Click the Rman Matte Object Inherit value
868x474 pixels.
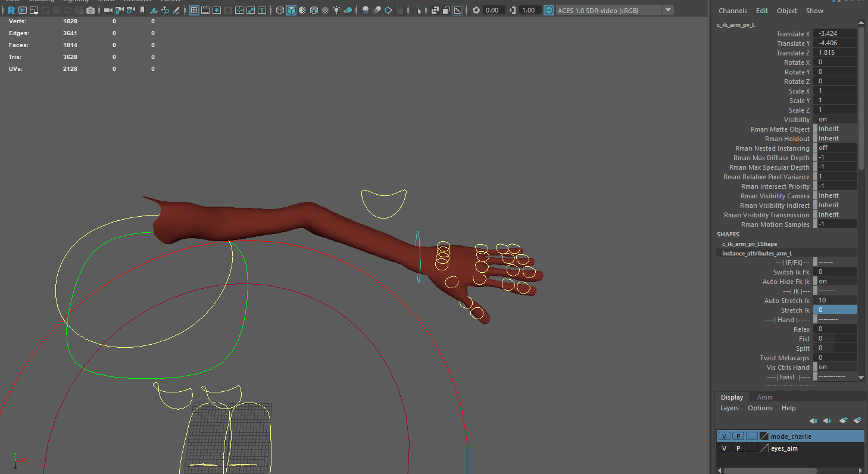[836, 129]
